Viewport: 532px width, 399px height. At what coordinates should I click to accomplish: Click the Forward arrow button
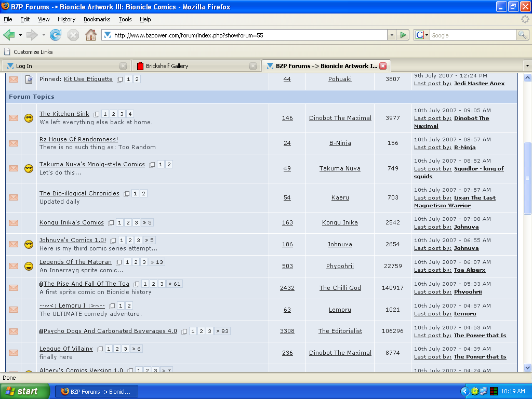tap(32, 35)
